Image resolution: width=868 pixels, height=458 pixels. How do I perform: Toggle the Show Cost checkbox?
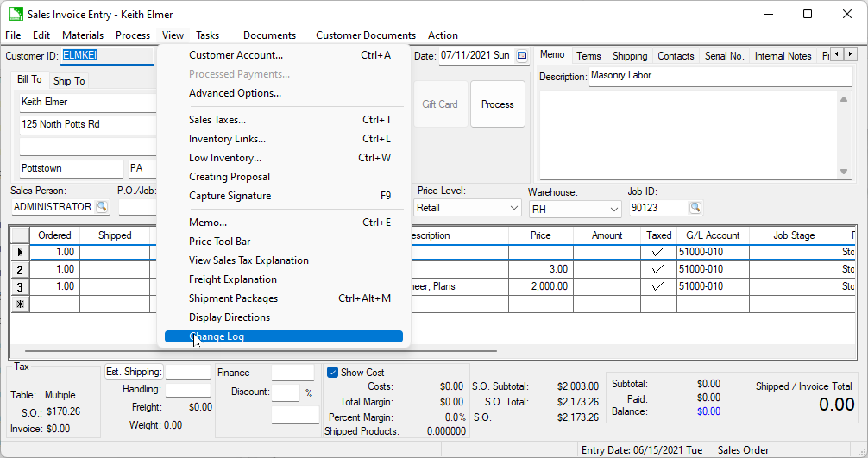pyautogui.click(x=333, y=373)
